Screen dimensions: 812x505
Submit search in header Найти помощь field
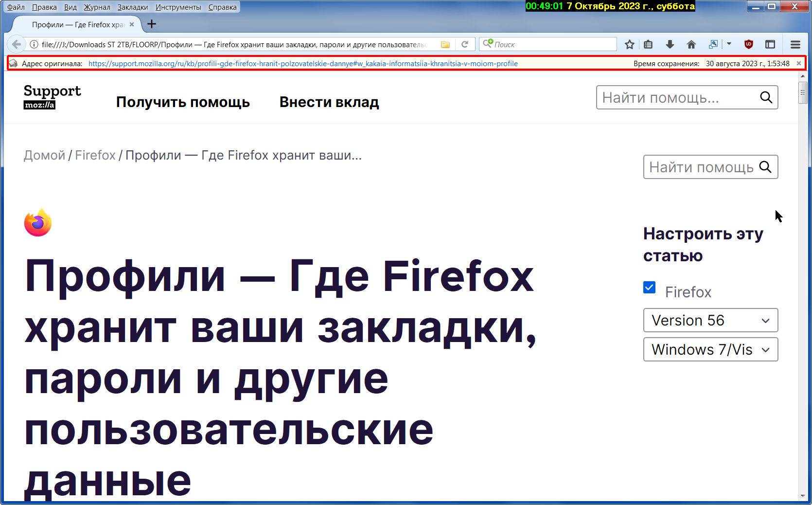766,97
